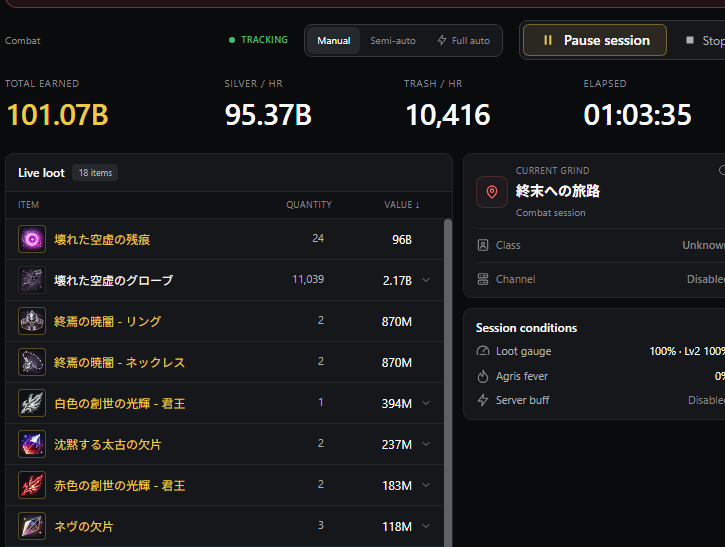Image resolution: width=725 pixels, height=547 pixels.
Task: Click the 01:03:35 elapsed timer
Action: coord(637,115)
